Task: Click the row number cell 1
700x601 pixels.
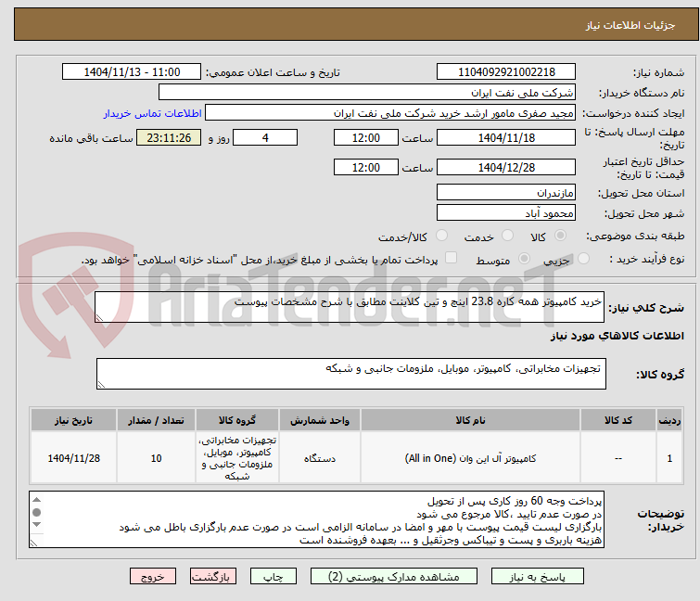Action: (669, 458)
